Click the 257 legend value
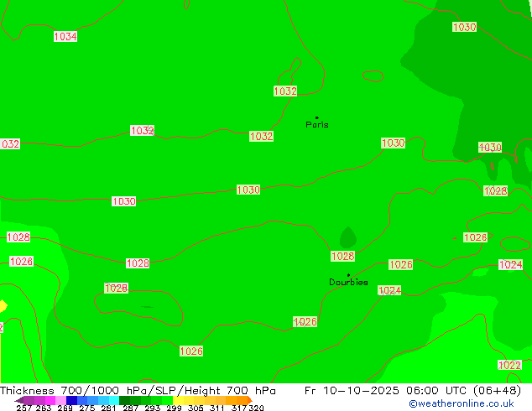Screen dimensions: 532x411 pyautogui.click(x=24, y=408)
